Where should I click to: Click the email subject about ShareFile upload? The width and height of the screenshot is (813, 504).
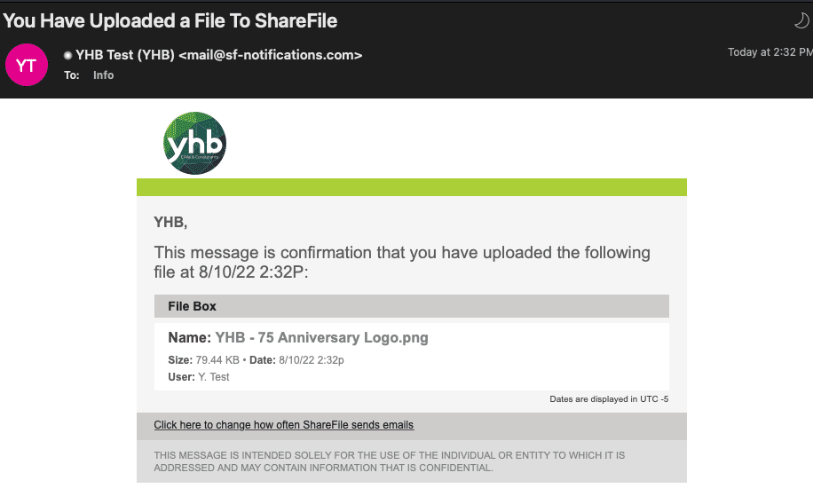click(170, 20)
